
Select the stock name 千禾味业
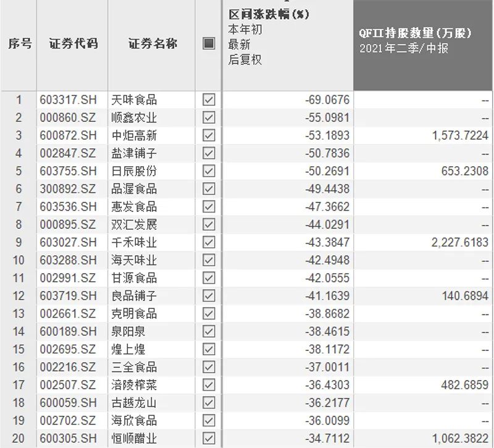tap(134, 242)
